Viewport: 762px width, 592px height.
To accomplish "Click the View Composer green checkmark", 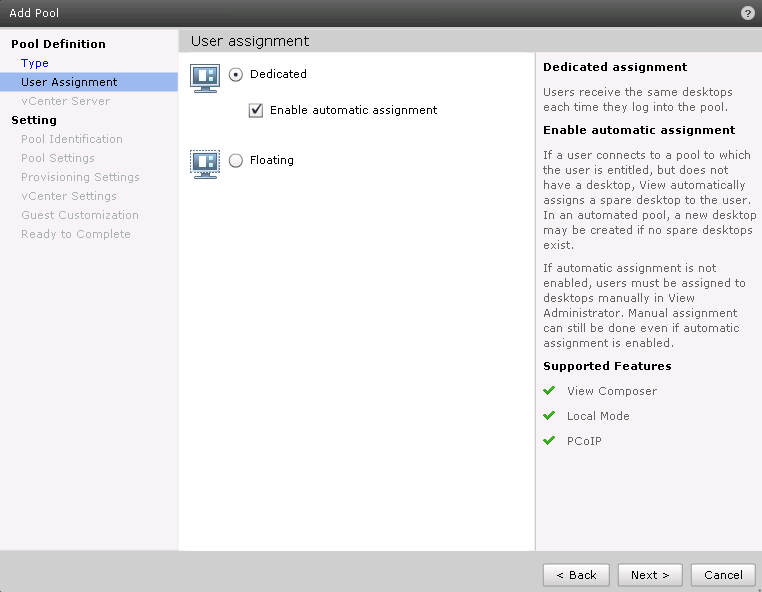I will point(548,391).
